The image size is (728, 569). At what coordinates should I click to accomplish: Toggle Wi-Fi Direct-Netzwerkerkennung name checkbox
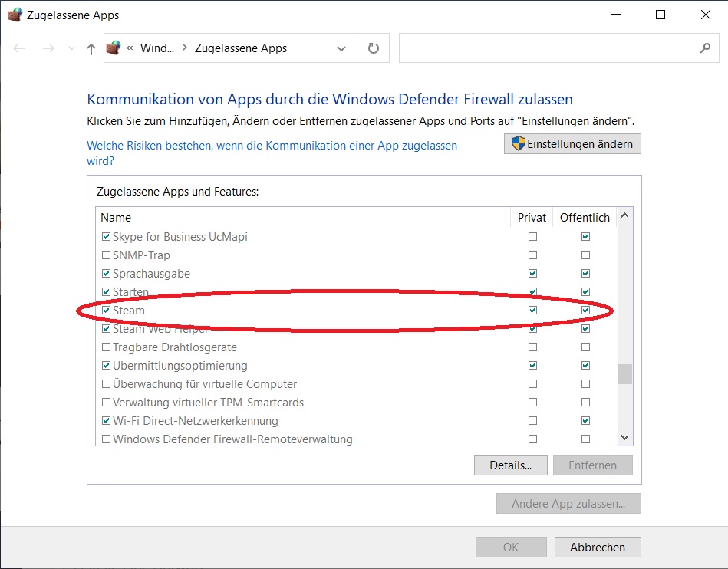tap(107, 420)
